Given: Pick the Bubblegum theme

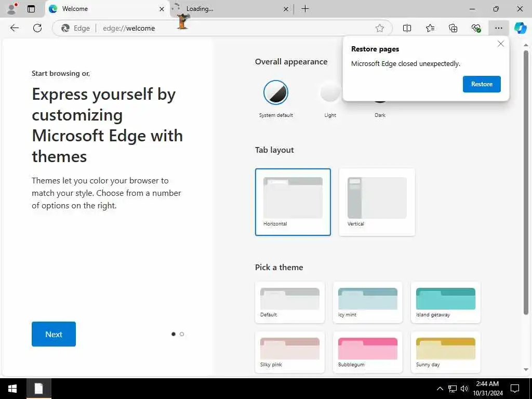Looking at the screenshot, I should click(368, 352).
